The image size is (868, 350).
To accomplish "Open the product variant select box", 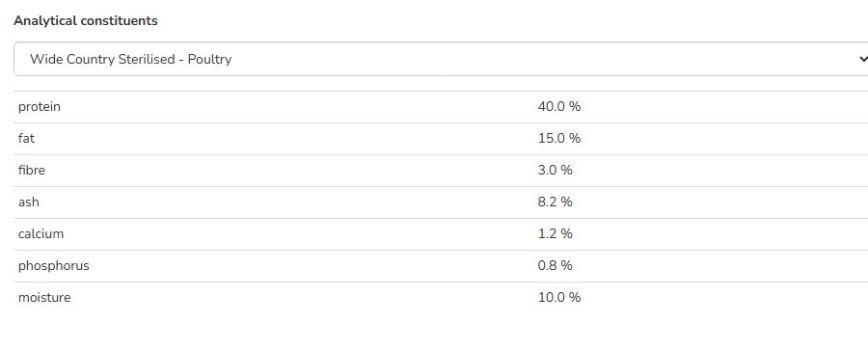I will [x=441, y=59].
